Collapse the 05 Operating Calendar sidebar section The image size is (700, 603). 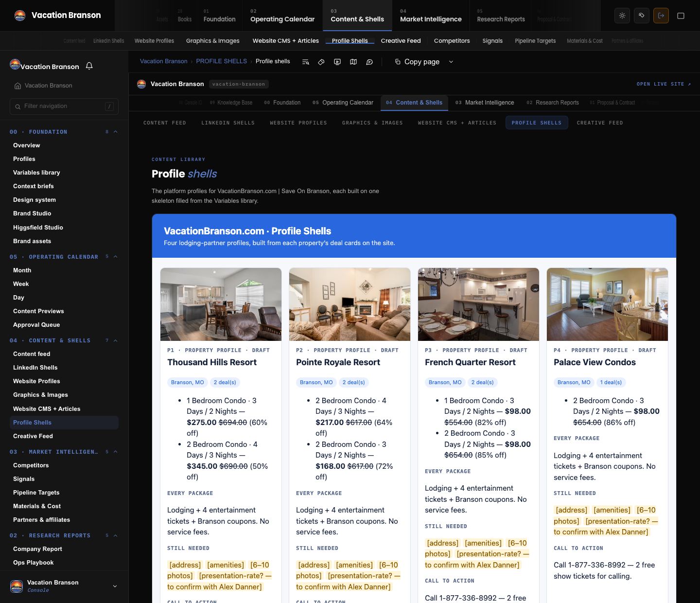tap(116, 257)
